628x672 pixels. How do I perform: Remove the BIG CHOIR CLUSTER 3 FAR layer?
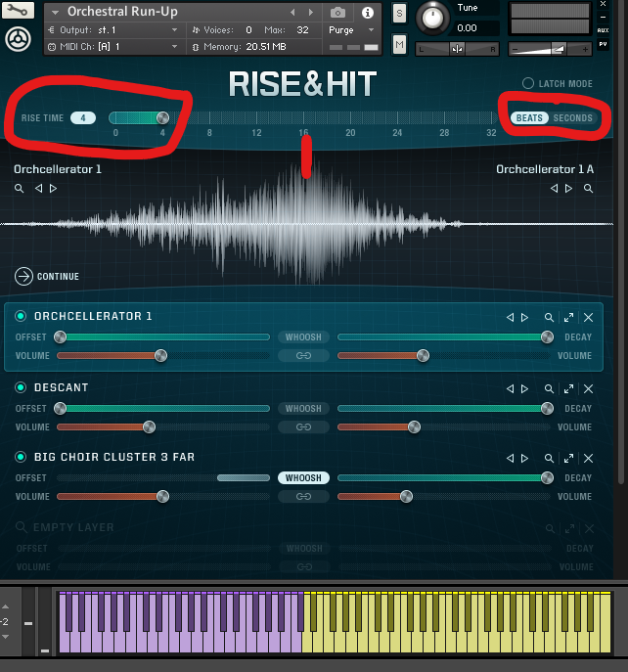click(x=589, y=458)
